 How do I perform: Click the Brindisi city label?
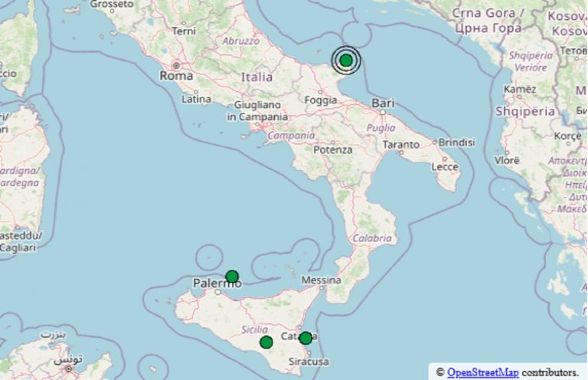coord(457,142)
